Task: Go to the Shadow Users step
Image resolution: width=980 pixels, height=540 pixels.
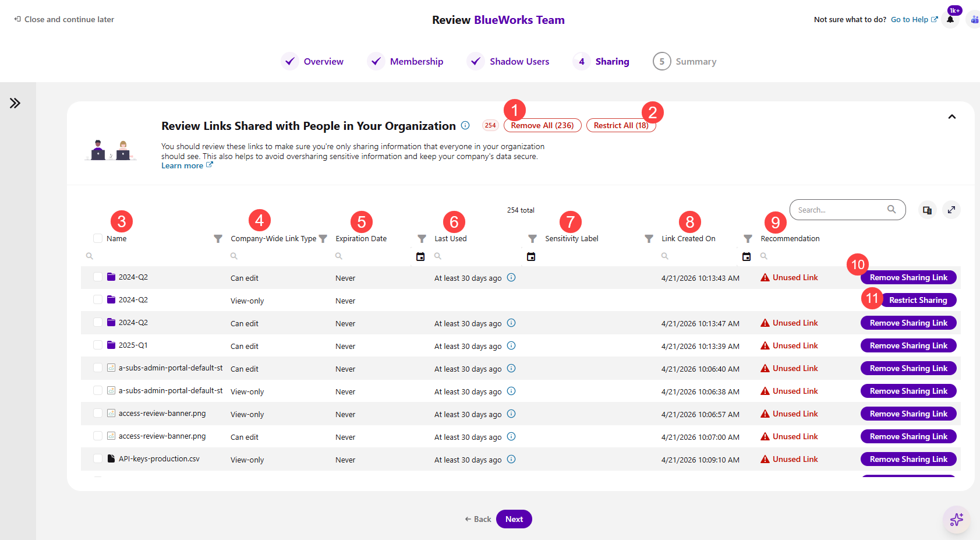Action: [508, 61]
